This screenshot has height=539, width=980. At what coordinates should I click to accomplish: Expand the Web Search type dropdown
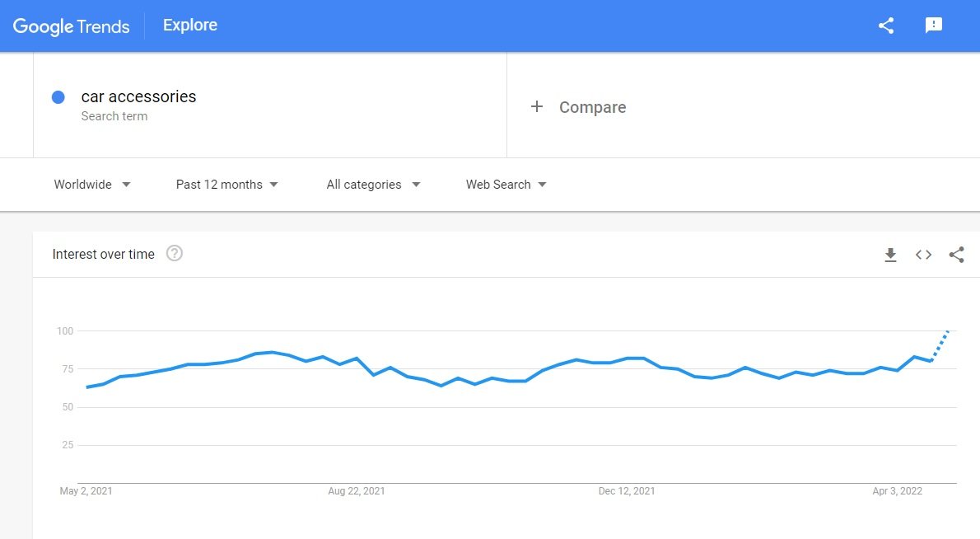[506, 185]
